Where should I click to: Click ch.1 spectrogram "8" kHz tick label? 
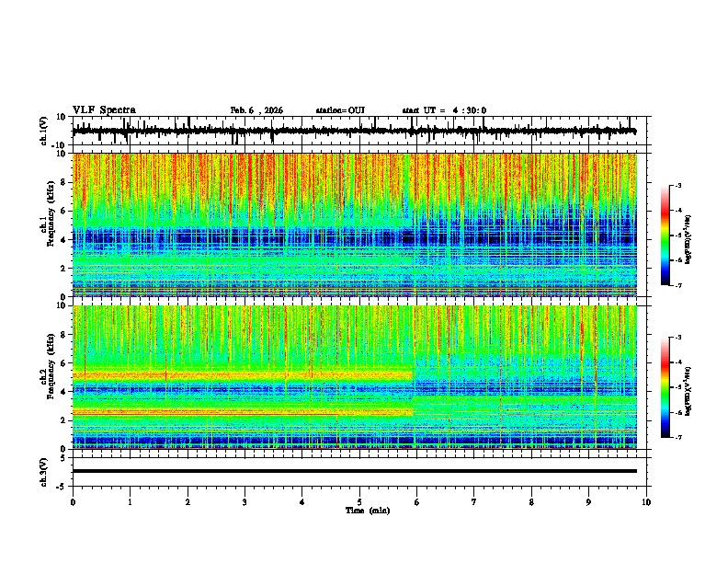64,182
